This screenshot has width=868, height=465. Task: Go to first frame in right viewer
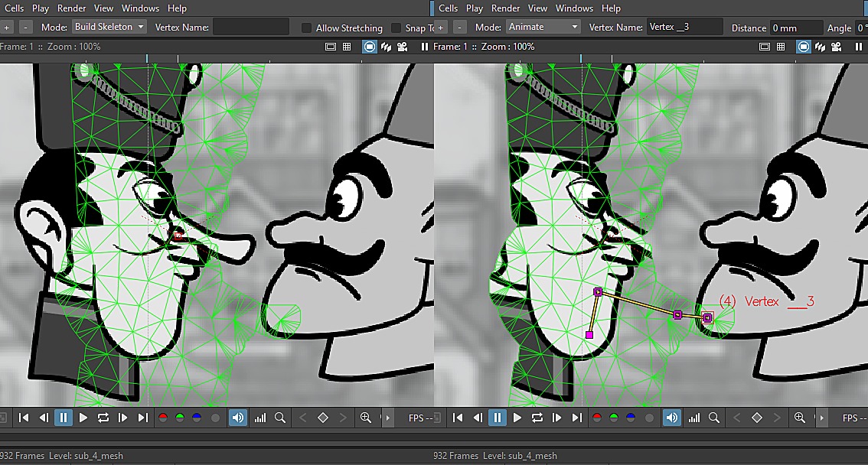tap(458, 418)
